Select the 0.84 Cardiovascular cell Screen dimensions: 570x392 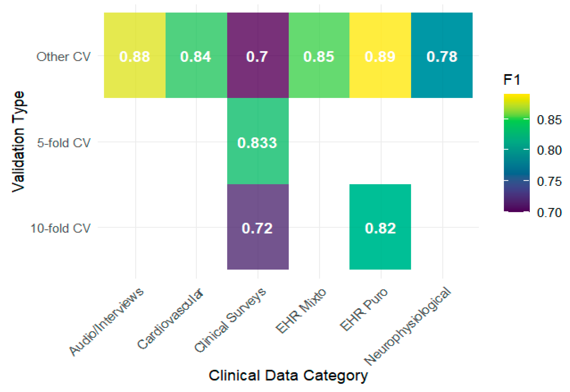point(196,55)
